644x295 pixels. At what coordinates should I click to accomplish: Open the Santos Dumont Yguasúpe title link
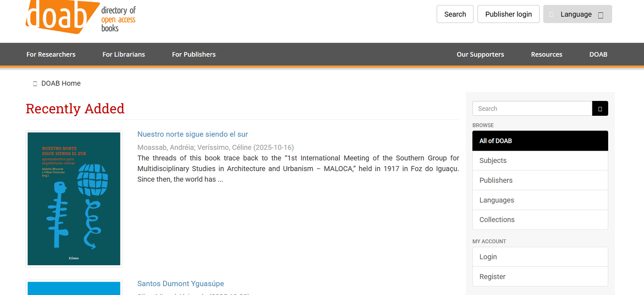pos(180,284)
